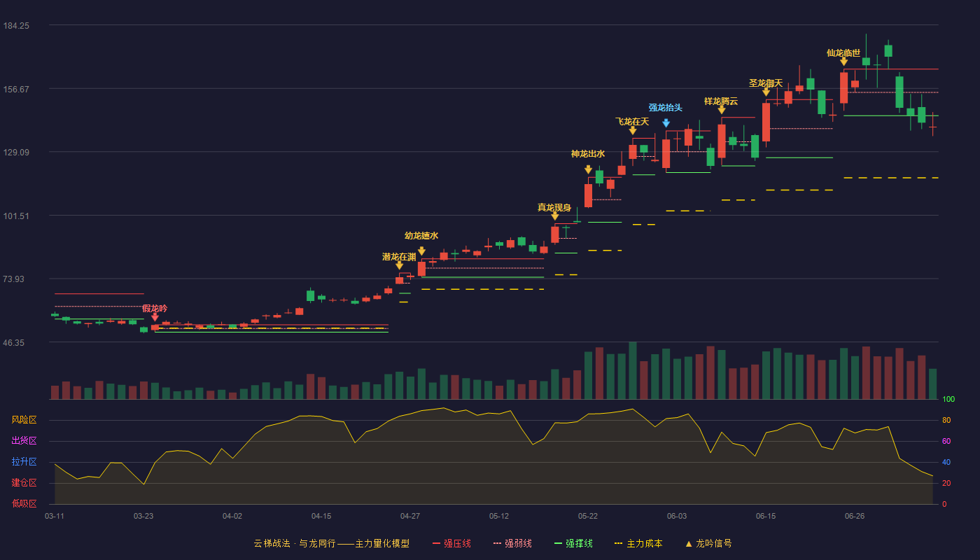Click the 101.51 price axis label

click(16, 216)
